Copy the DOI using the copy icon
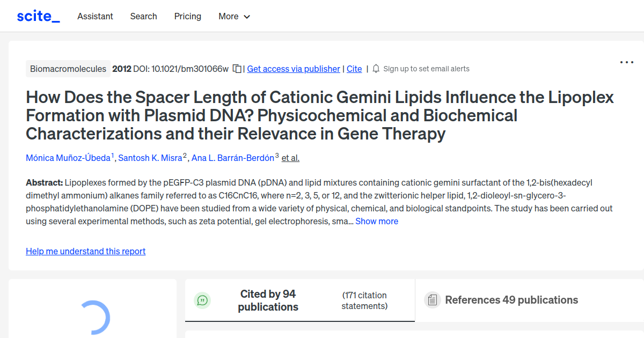This screenshot has height=338, width=644. (x=236, y=69)
